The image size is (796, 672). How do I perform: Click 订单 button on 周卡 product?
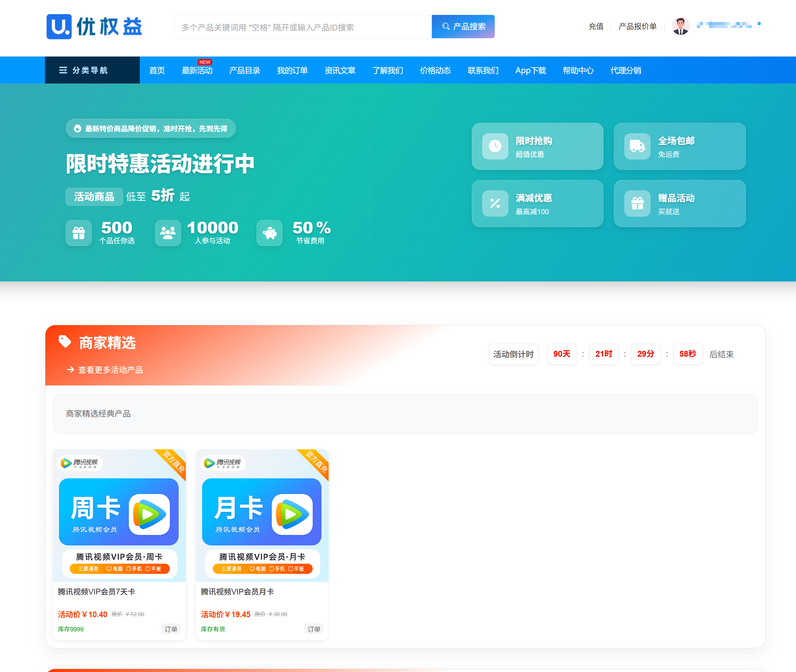[x=171, y=629]
